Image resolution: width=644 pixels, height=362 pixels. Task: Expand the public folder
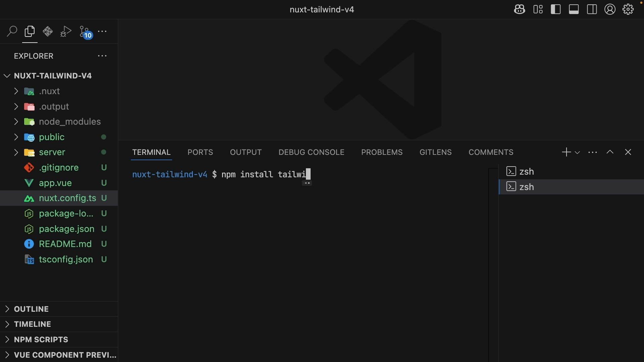(x=16, y=137)
